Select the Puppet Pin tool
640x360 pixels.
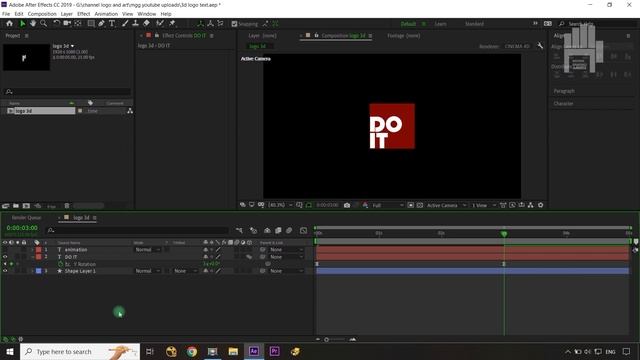(172, 24)
